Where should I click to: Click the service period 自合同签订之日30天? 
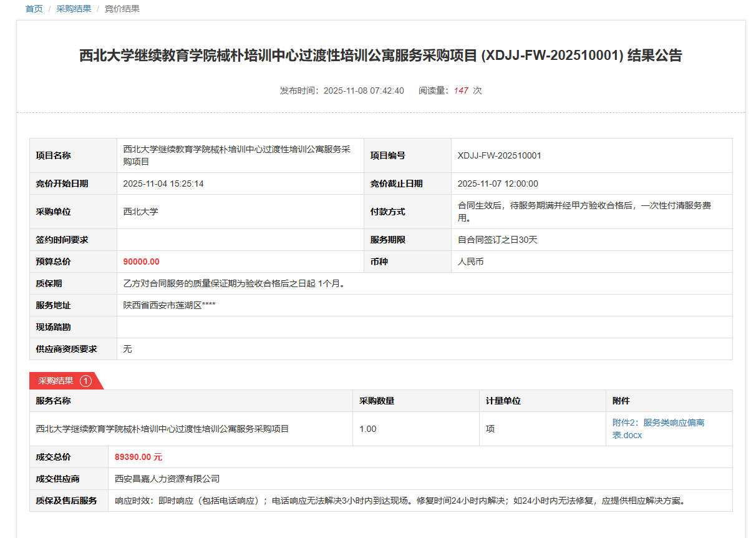[x=497, y=240]
